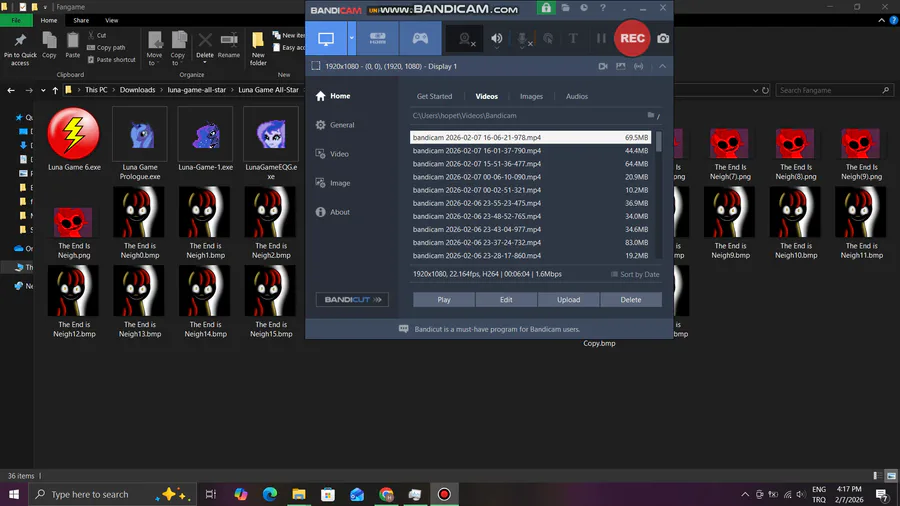Toggle the text overlay tool

(573, 38)
